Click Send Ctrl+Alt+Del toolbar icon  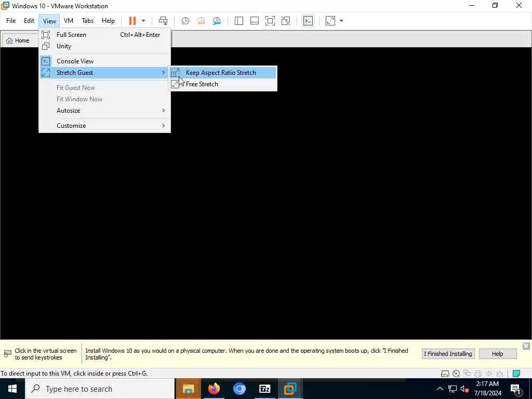(x=163, y=21)
